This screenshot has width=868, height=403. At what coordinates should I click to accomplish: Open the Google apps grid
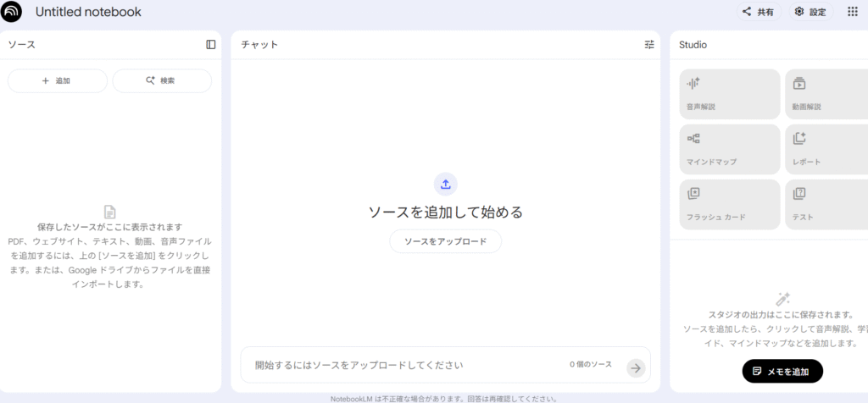click(852, 12)
